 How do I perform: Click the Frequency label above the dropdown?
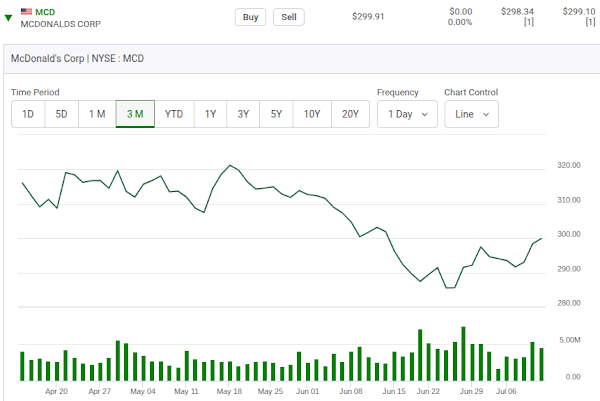pos(398,92)
